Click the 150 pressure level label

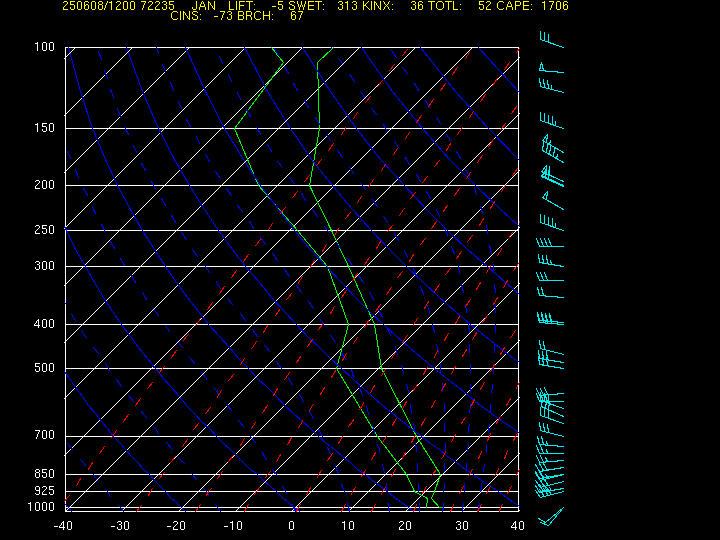(x=45, y=128)
